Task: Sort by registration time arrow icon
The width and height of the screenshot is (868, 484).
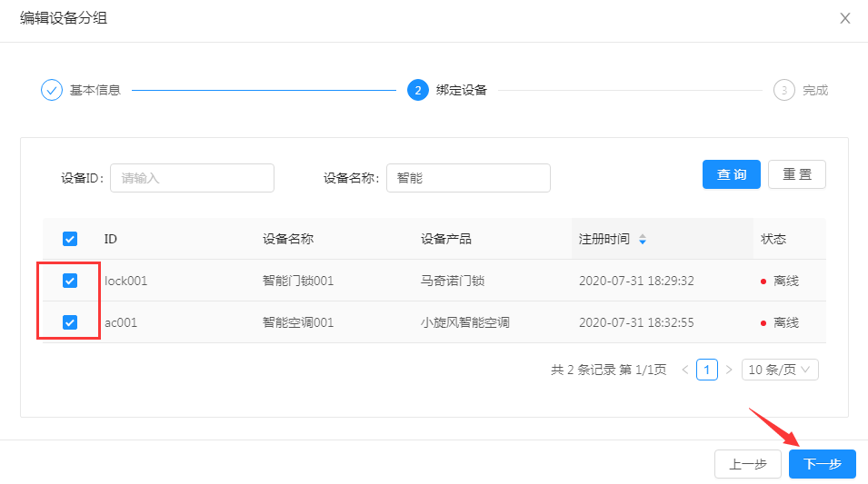Action: click(643, 240)
